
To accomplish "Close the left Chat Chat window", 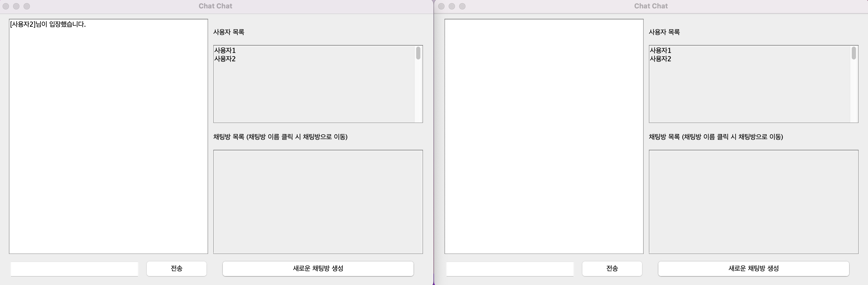I will click(6, 6).
